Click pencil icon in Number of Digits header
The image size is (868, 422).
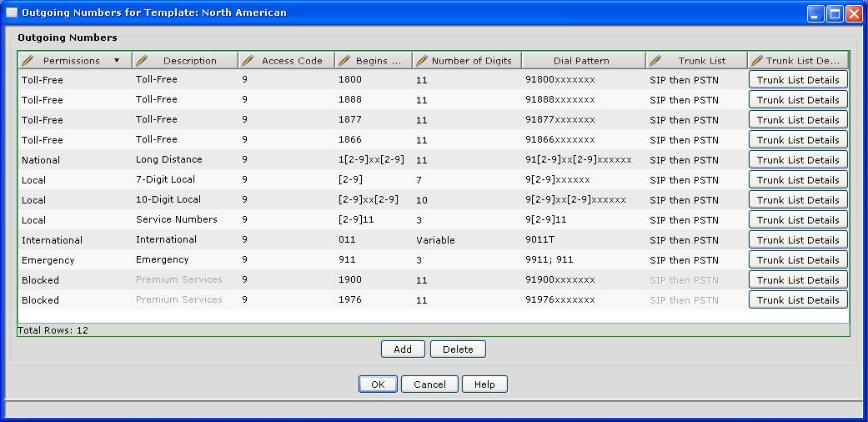click(422, 60)
